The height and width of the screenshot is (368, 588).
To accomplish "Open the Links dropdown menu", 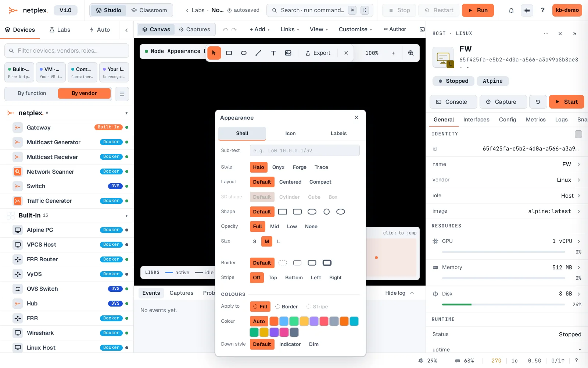I will click(x=290, y=29).
